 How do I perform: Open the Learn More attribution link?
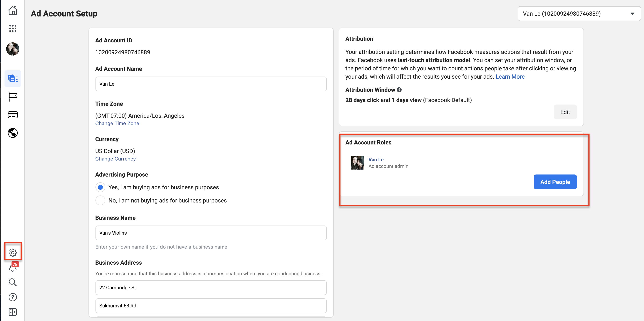point(510,77)
